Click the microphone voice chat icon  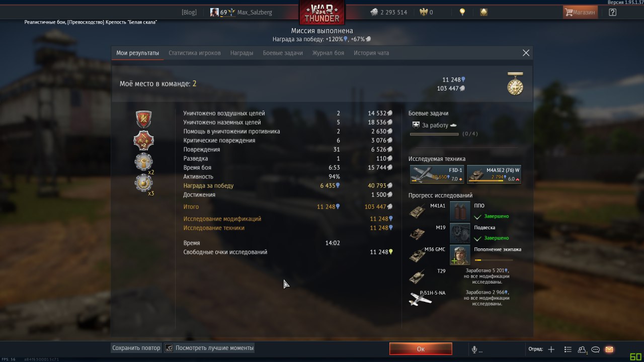[x=474, y=349]
